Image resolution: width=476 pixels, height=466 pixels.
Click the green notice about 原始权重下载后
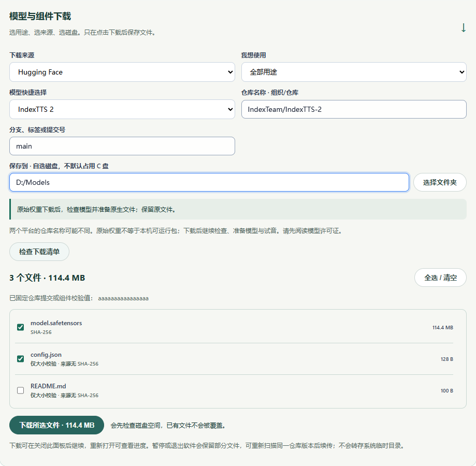238,209
